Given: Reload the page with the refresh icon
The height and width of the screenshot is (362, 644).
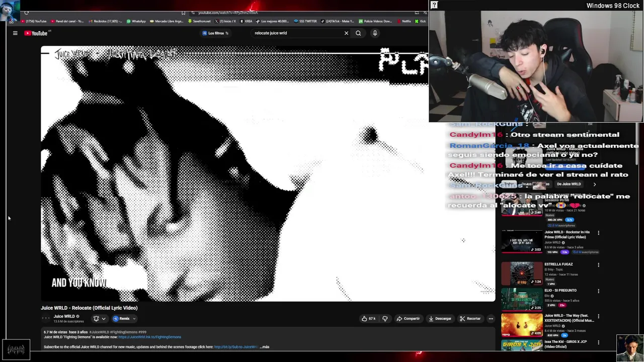Looking at the screenshot, I should click(26, 13).
